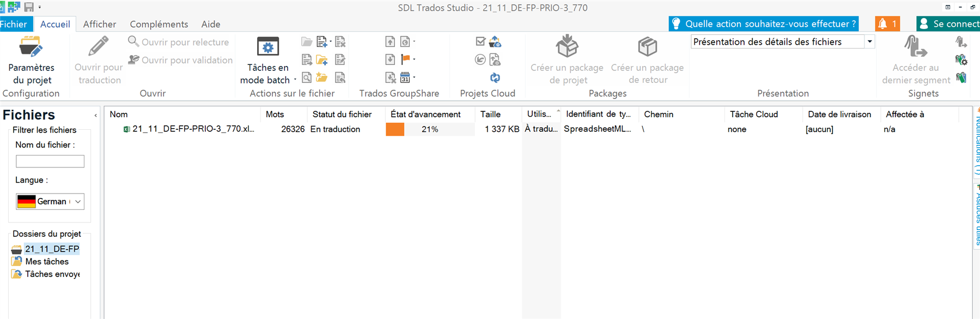Click cloud document upload icon
The height and width of the screenshot is (319, 980).
tap(495, 59)
